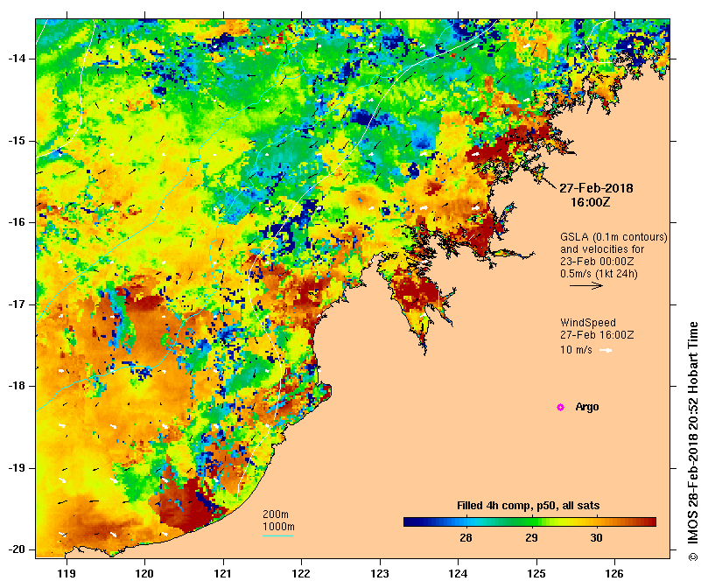Screen dimensions: 708x588
Task: Click the '119' longitude axis label
Action: click(67, 573)
